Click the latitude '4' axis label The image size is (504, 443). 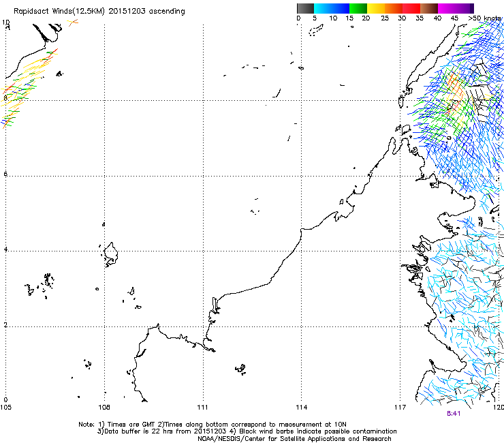coord(5,249)
